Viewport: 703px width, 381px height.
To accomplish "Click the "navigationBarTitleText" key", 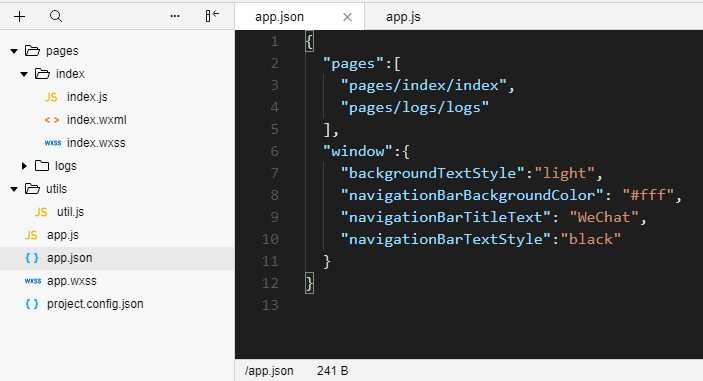I will point(446,217).
